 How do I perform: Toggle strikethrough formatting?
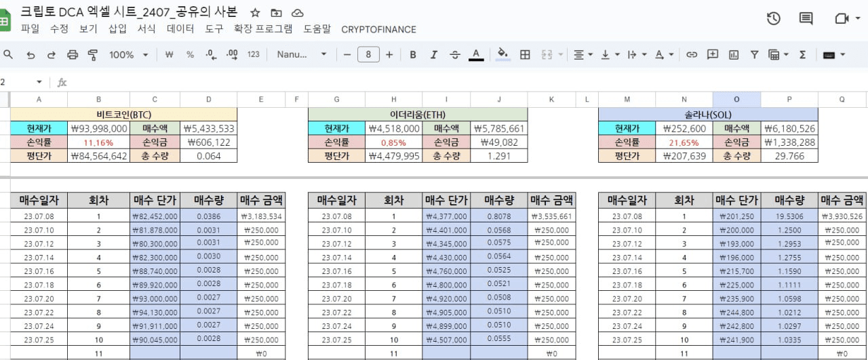(x=455, y=55)
